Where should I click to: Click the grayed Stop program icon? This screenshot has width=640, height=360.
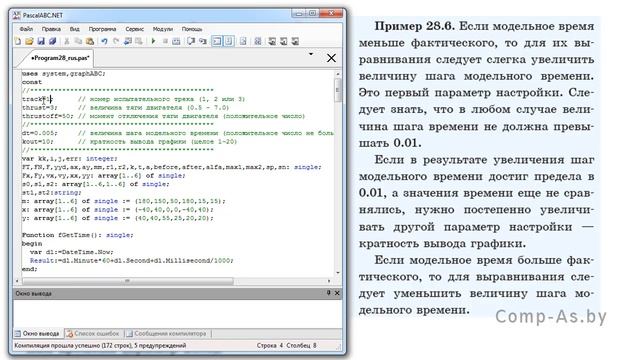click(165, 41)
